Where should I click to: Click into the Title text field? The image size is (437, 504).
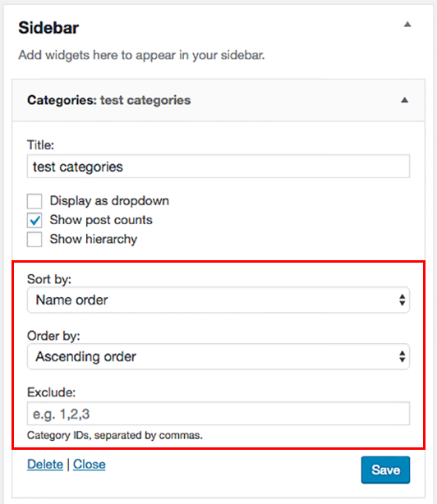(218, 166)
